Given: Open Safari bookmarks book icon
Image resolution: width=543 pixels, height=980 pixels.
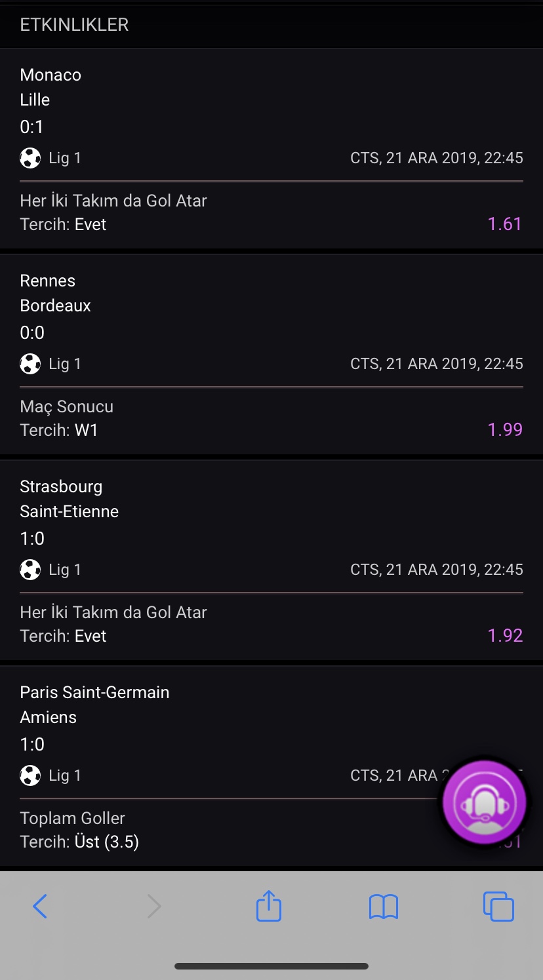Looking at the screenshot, I should [x=384, y=907].
